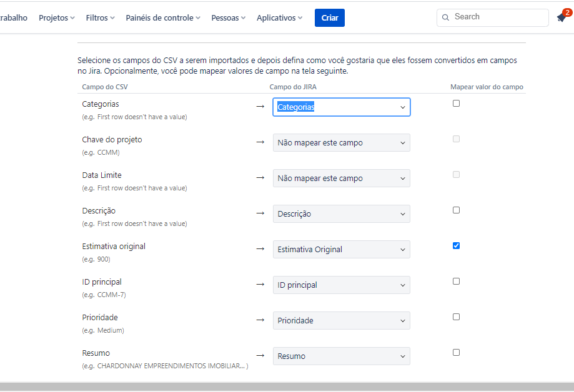Uncheck Mapear valor for Estimativa original

[456, 245]
